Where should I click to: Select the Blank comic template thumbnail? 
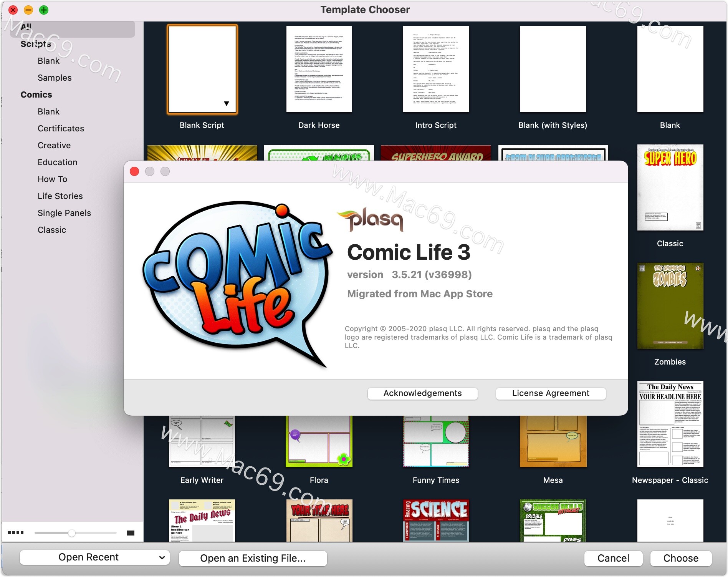pos(670,70)
